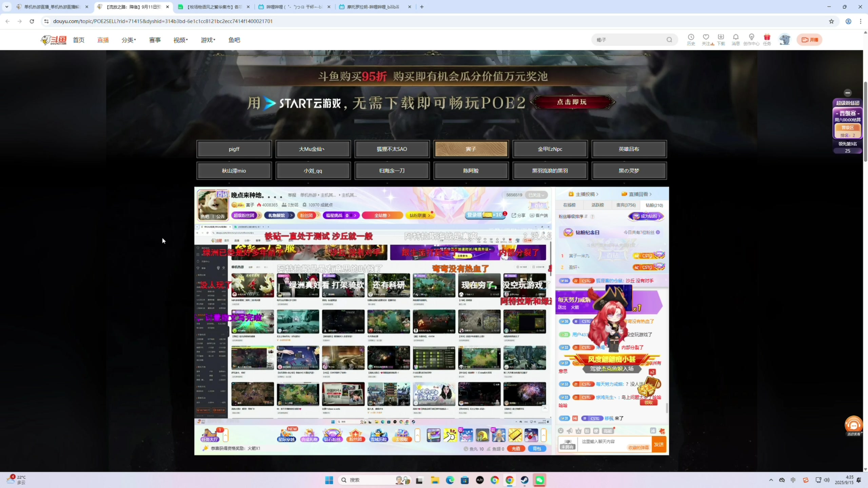Expand the arrow at gift list end

coord(544,435)
